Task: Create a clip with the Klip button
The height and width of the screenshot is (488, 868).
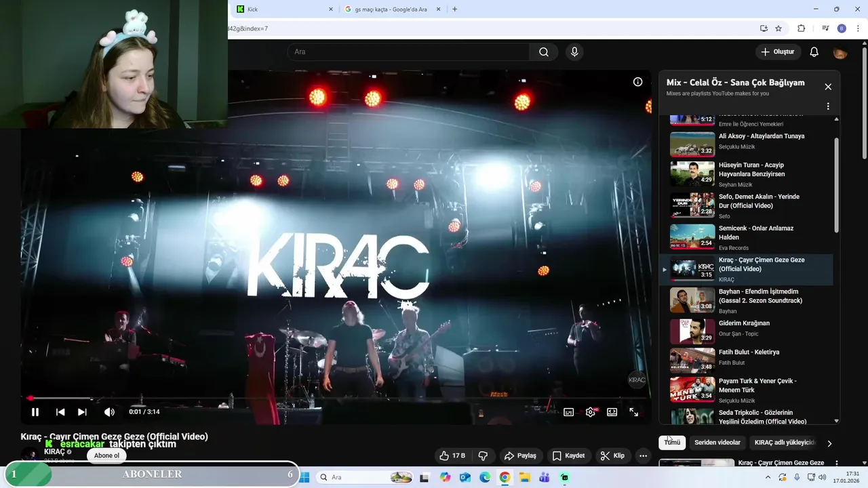Action: (612, 455)
